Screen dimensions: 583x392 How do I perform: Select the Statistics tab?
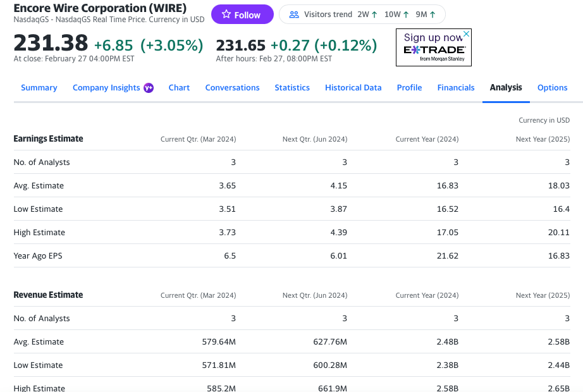tap(292, 88)
